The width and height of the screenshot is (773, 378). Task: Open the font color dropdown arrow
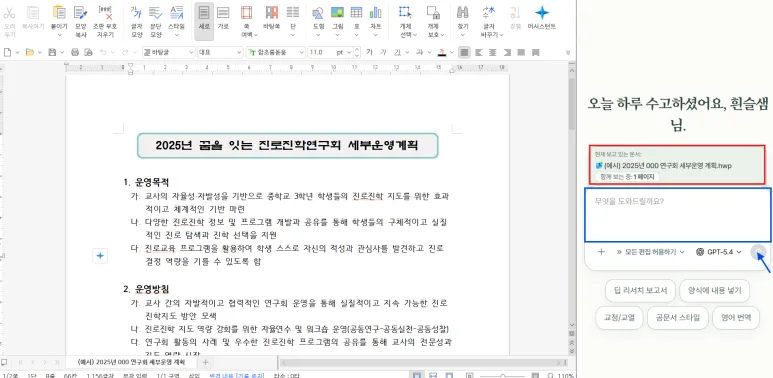click(451, 52)
